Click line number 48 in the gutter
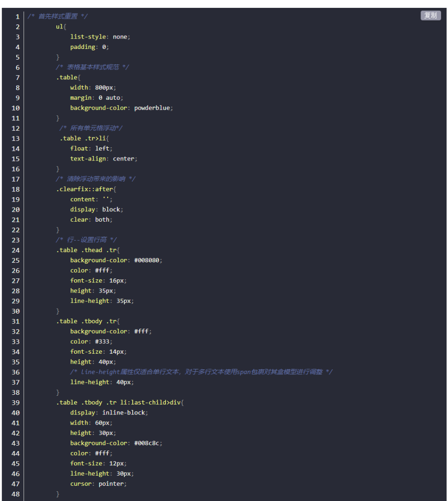The height and width of the screenshot is (501, 448). [x=16, y=494]
